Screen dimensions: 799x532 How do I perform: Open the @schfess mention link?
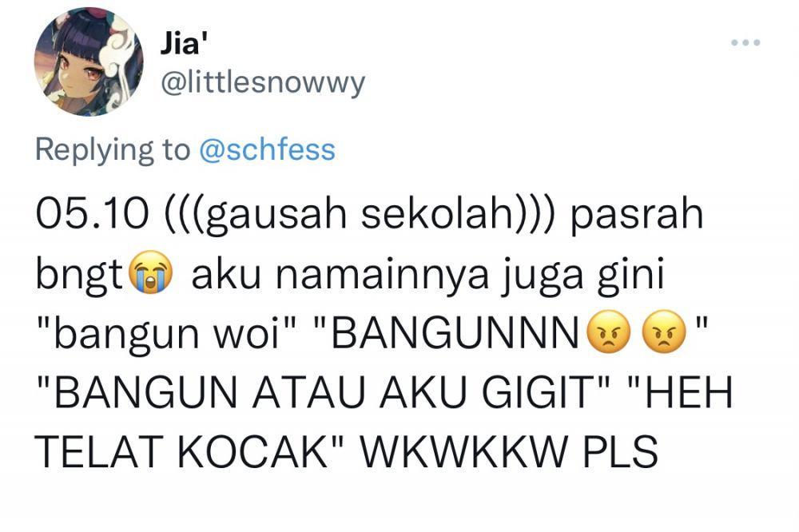pos(267,150)
